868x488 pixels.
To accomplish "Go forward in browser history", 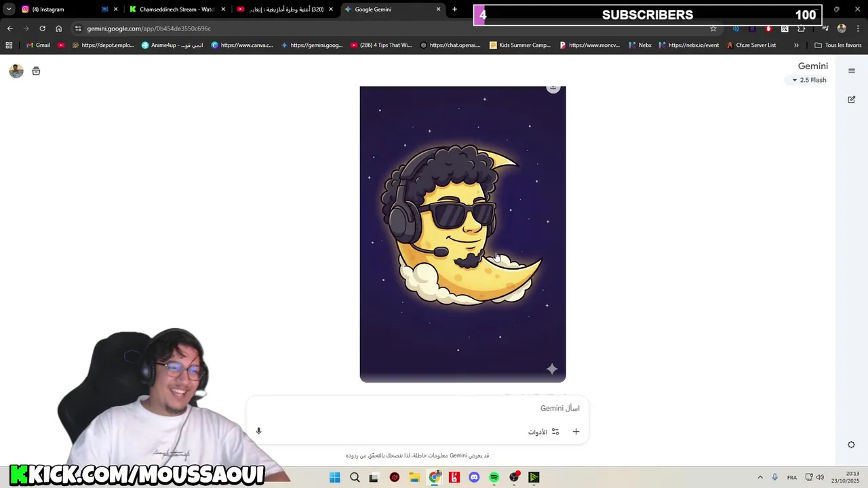I will (x=26, y=28).
